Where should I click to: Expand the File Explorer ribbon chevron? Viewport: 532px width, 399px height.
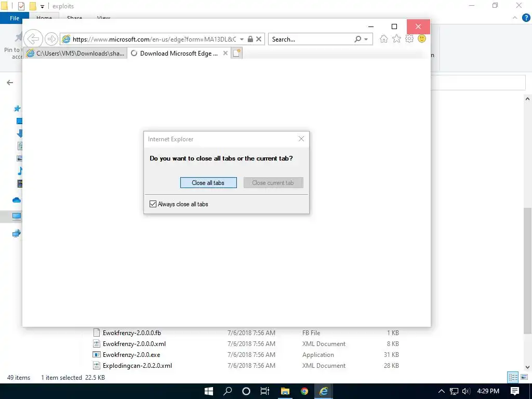[x=515, y=18]
